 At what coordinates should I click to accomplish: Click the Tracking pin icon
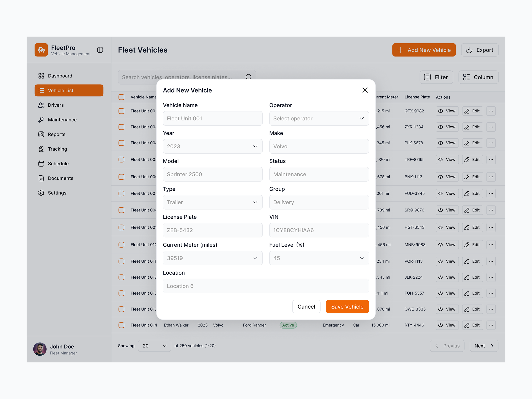(41, 149)
